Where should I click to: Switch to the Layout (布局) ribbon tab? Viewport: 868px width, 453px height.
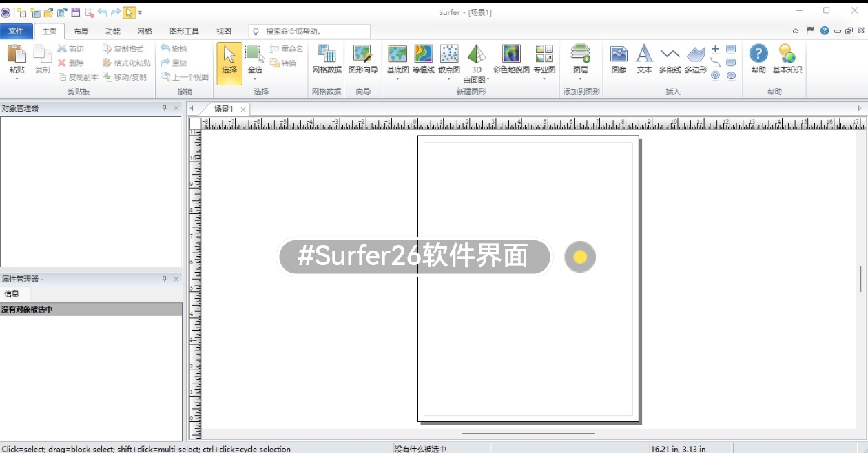81,31
